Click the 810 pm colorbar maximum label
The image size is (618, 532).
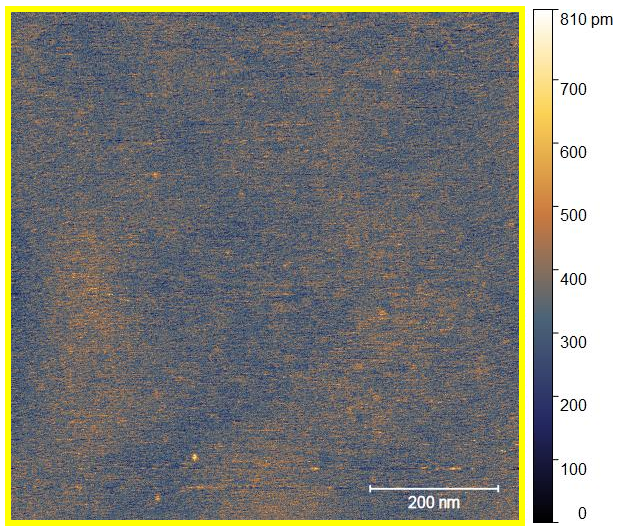(586, 20)
